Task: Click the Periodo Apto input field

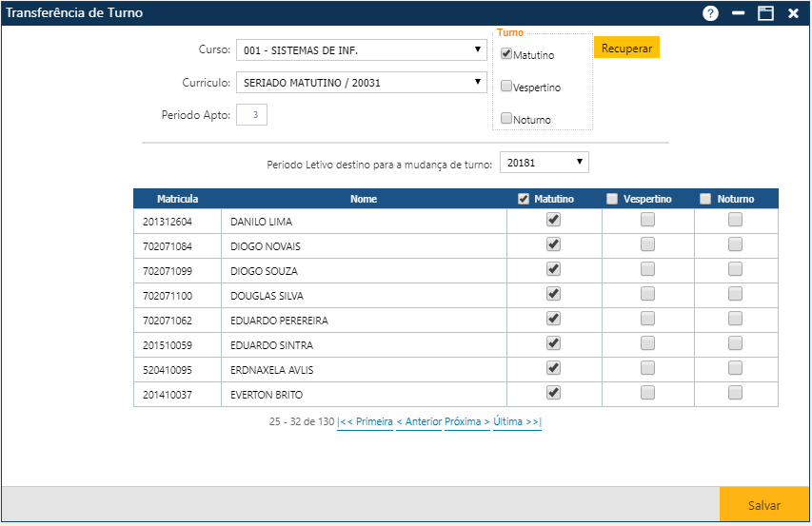Action: pyautogui.click(x=251, y=115)
